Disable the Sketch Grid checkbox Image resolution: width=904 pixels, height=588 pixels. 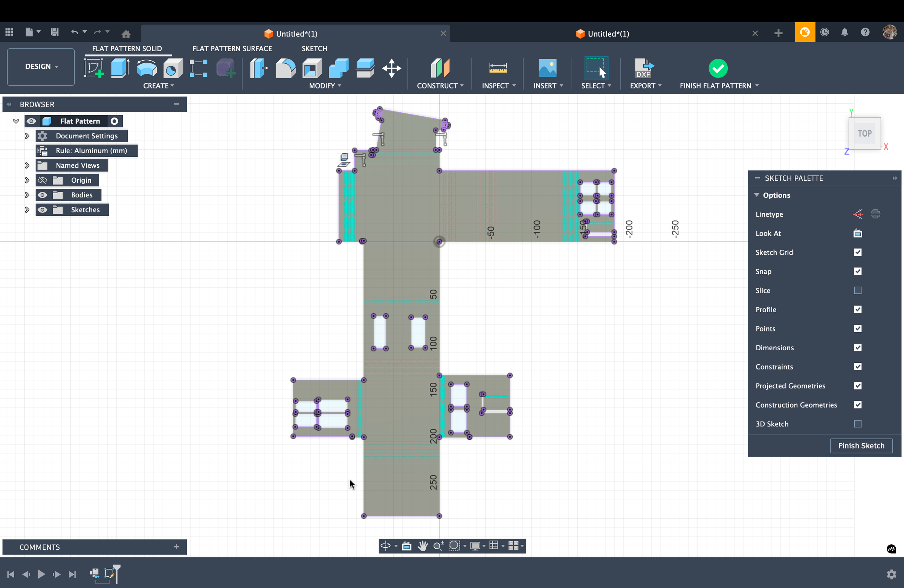(858, 252)
